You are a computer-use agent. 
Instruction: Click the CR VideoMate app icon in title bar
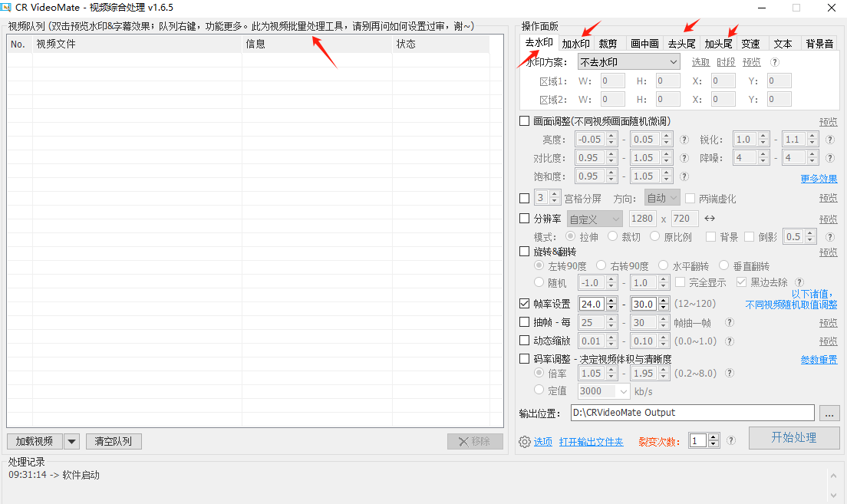pyautogui.click(x=6, y=8)
